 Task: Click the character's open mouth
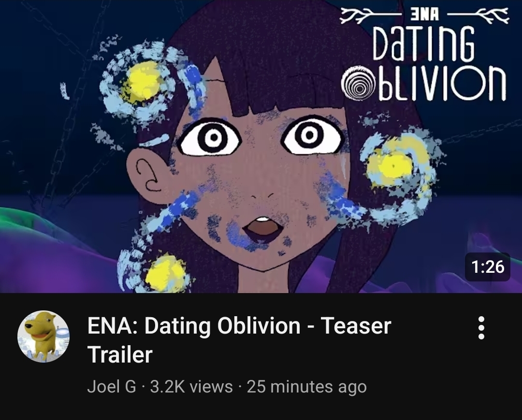coord(263,229)
